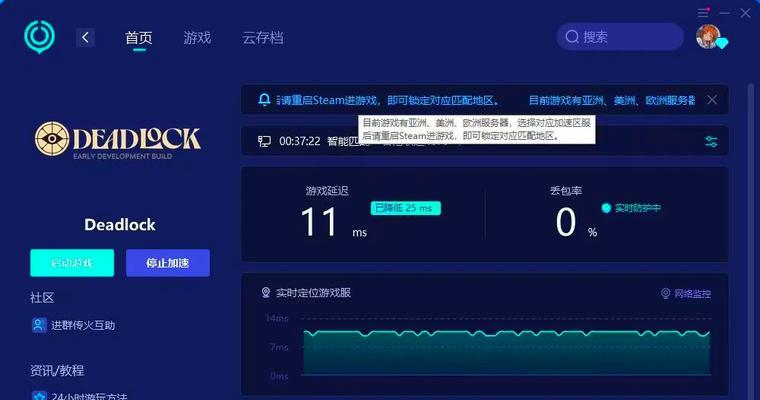Click the latency chart graph area
This screenshot has height=400, width=760.
[507, 353]
